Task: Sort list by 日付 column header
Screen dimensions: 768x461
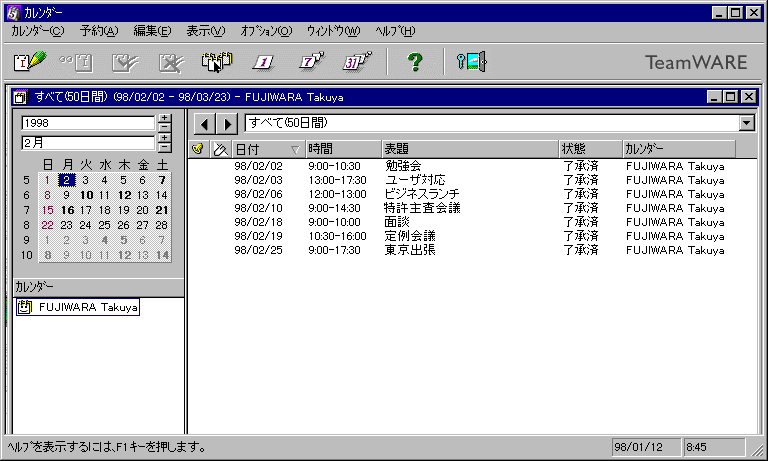Action: pyautogui.click(x=266, y=149)
